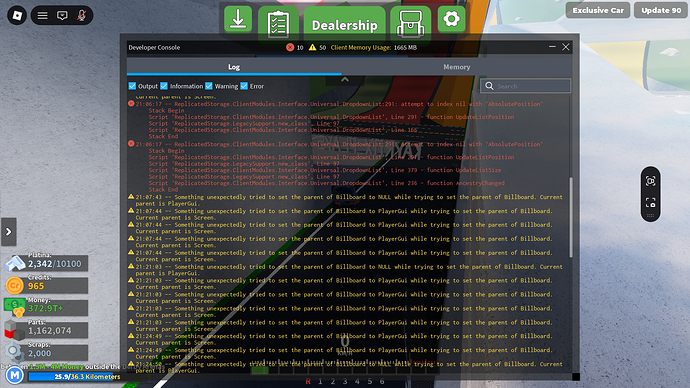
Task: Open the Dealership button
Action: tap(345, 25)
